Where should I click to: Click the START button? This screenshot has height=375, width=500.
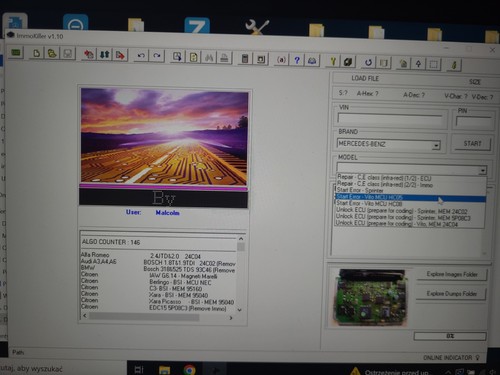[472, 144]
